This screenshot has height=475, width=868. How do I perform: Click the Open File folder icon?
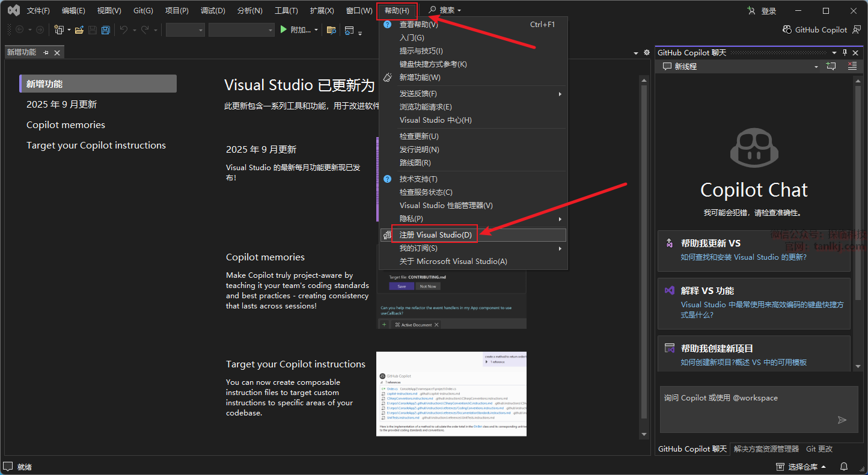[79, 30]
